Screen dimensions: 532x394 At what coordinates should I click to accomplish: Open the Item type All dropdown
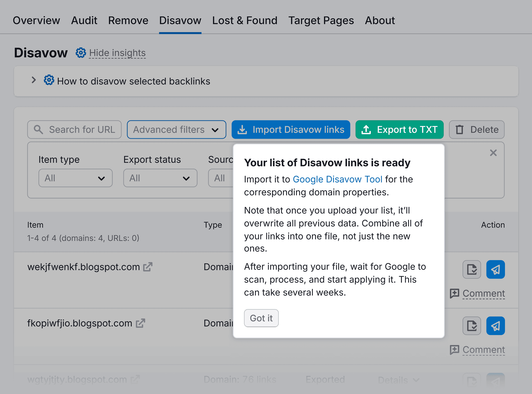pyautogui.click(x=75, y=178)
